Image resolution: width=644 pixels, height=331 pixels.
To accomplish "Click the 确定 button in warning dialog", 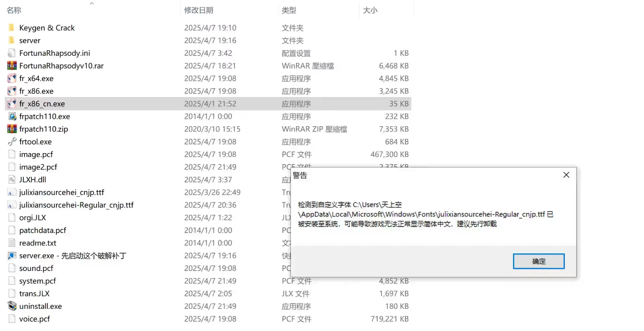I will coord(539,261).
